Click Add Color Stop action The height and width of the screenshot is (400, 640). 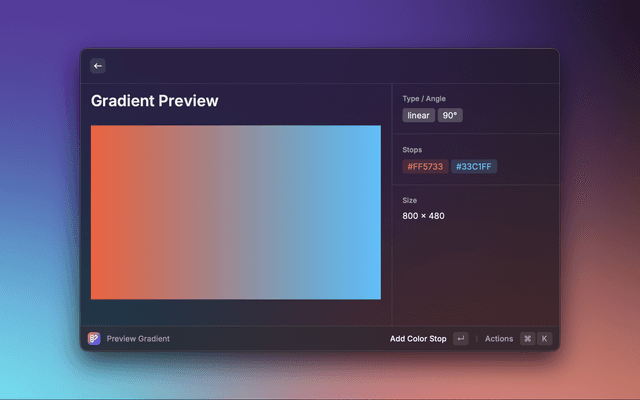tap(418, 339)
